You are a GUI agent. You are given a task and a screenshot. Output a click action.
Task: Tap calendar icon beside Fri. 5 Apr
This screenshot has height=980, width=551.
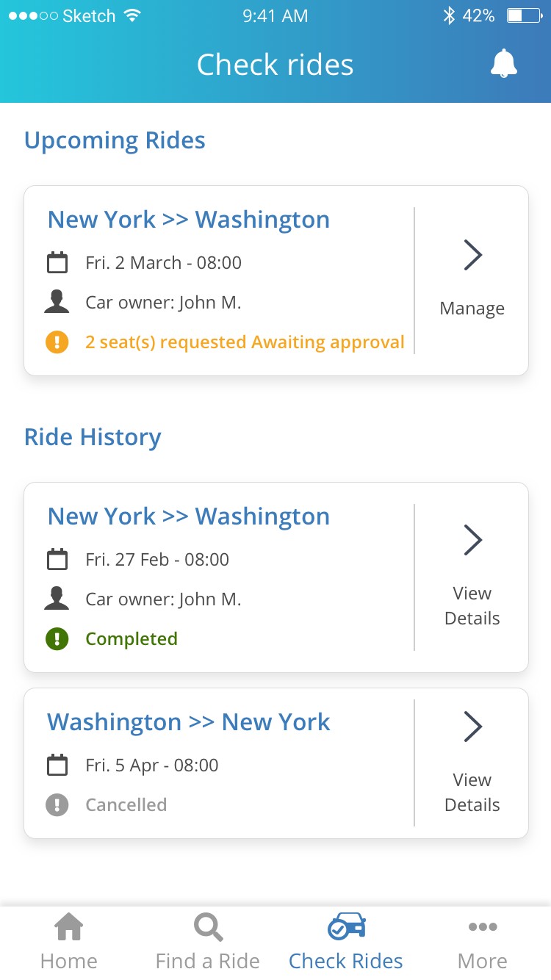[x=57, y=765]
